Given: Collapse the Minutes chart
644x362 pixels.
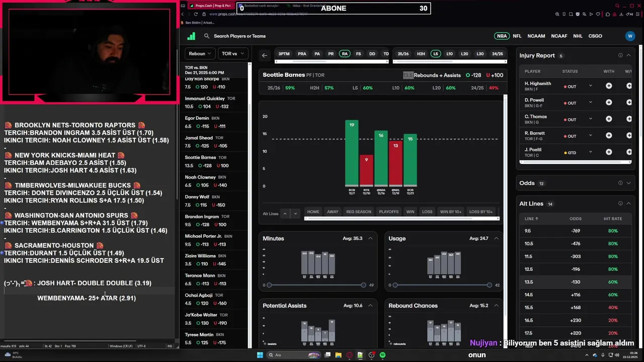Looking at the screenshot, I should tap(370, 238).
